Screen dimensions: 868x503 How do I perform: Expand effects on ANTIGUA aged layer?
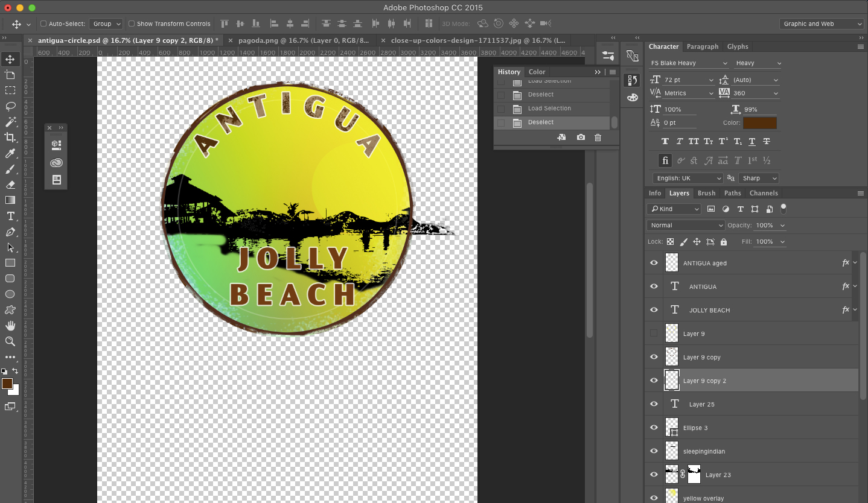855,263
